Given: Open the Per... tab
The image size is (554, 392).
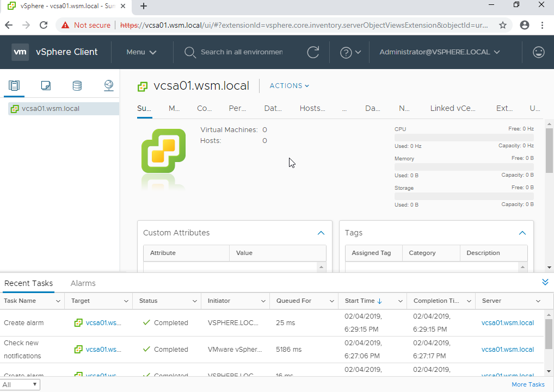Looking at the screenshot, I should 237,108.
